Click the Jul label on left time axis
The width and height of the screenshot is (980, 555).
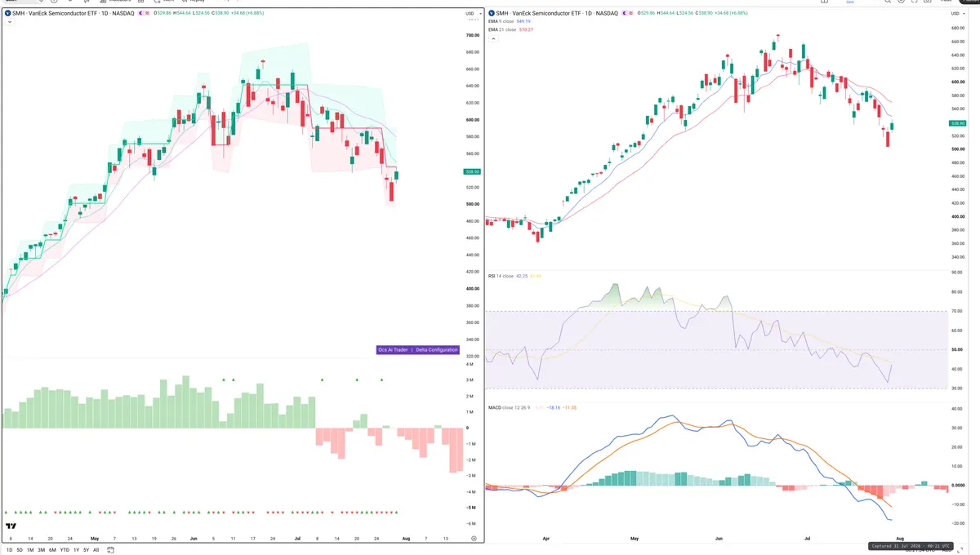[x=296, y=539]
